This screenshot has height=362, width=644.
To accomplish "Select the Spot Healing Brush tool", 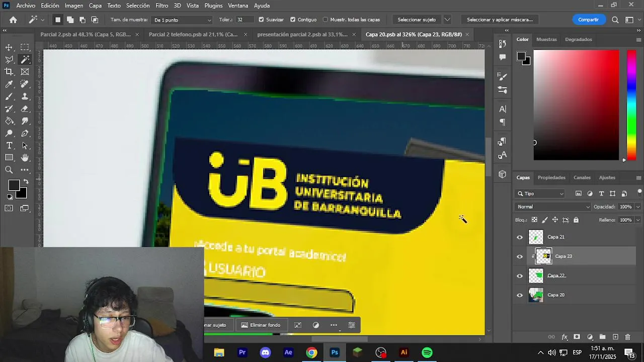I will tap(25, 84).
